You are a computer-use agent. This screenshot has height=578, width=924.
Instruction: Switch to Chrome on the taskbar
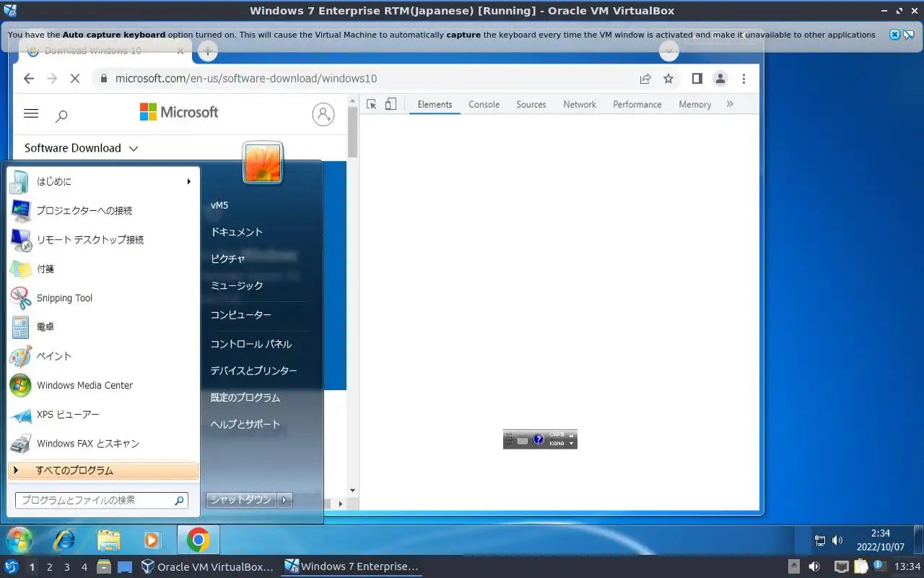tap(198, 540)
